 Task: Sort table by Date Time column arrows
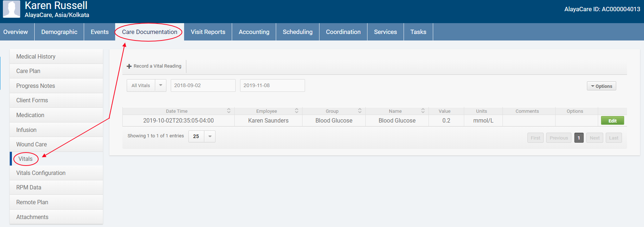tap(229, 111)
